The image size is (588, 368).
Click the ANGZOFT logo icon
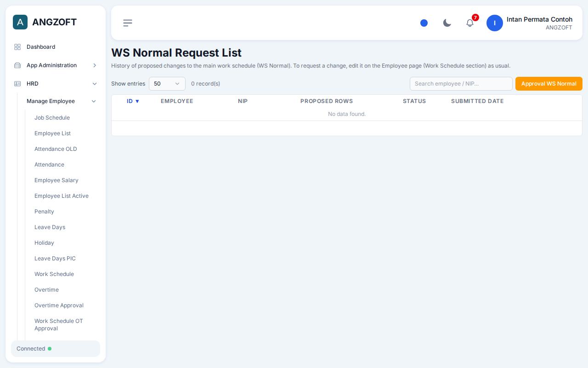click(x=20, y=22)
